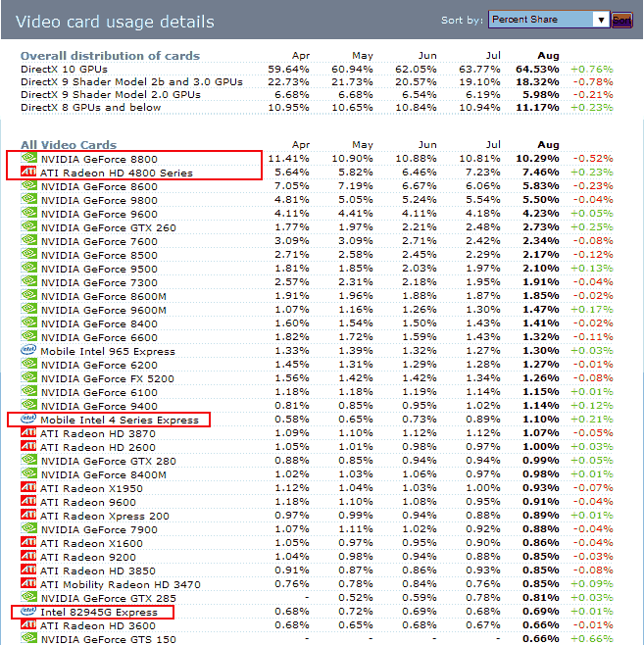Click ATI icon beside Radeon HD 2600

[28, 446]
